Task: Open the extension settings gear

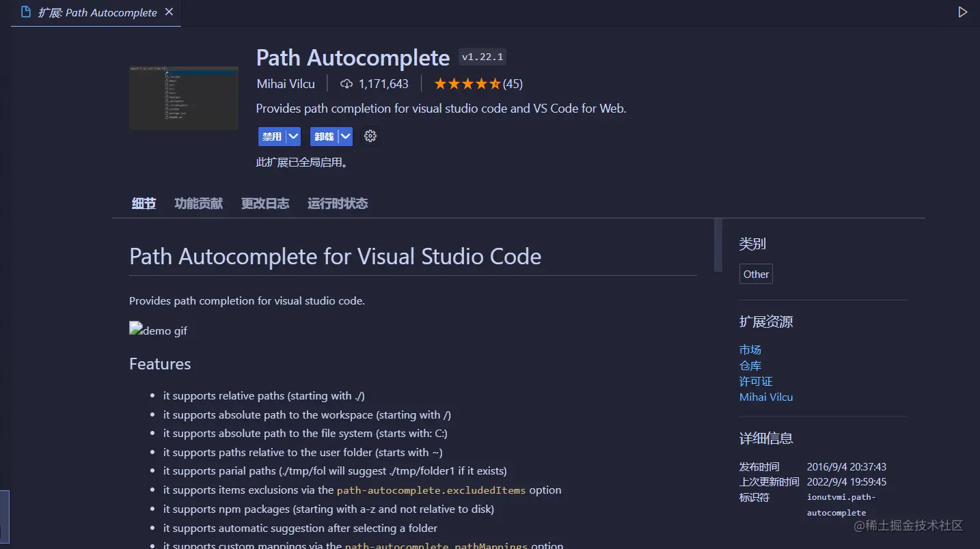Action: [x=370, y=136]
